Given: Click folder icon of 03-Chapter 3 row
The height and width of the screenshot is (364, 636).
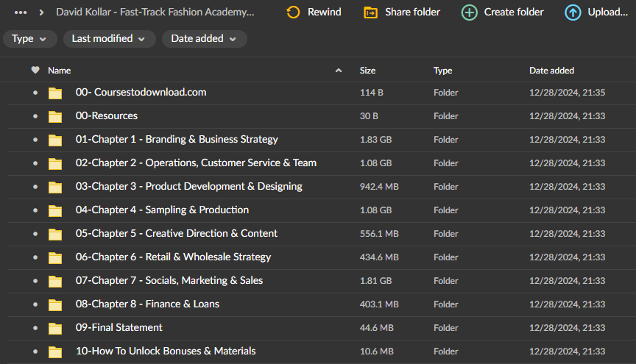Looking at the screenshot, I should click(x=55, y=188).
